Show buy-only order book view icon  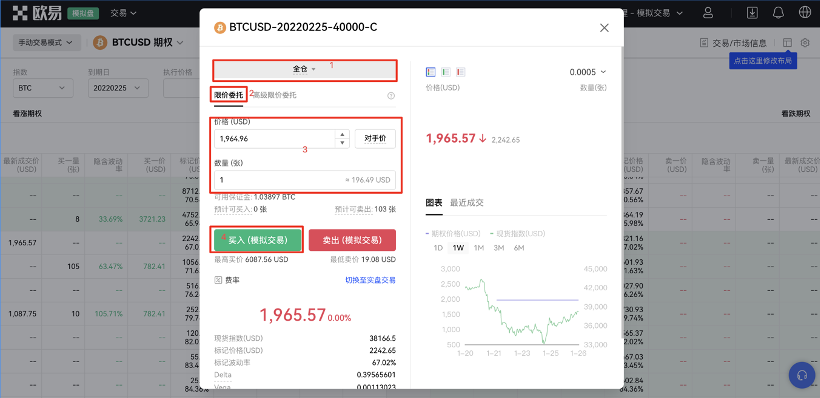click(446, 72)
